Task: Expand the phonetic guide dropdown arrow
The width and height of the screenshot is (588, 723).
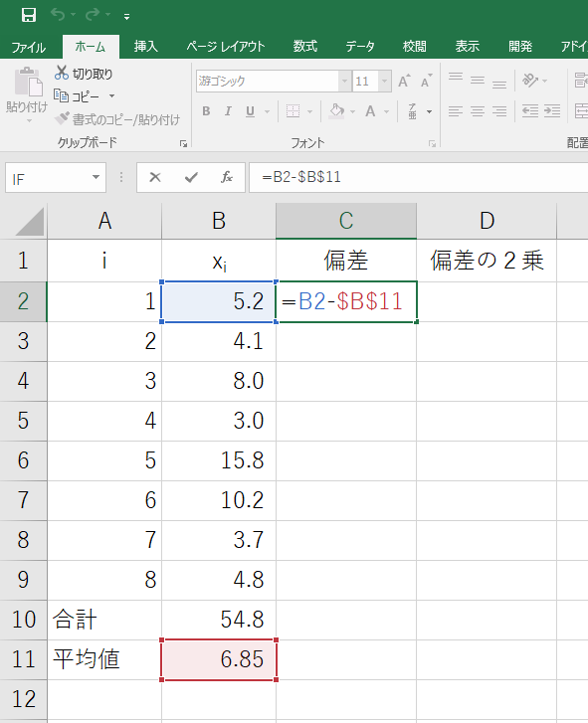Action: coord(430,111)
